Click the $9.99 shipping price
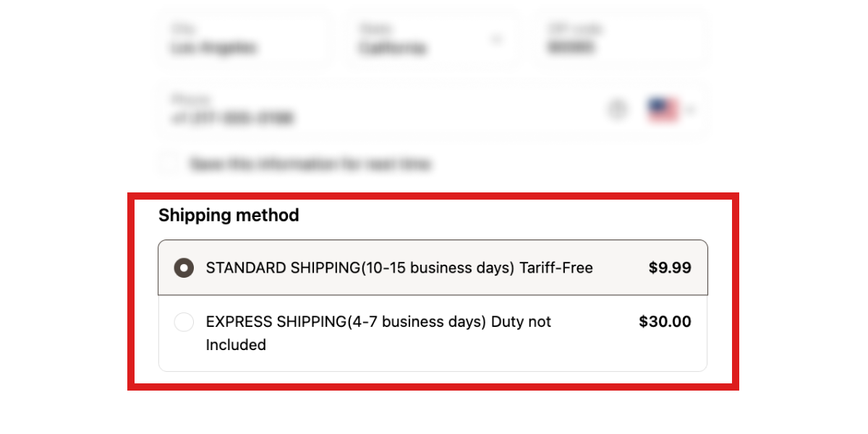 pyautogui.click(x=670, y=268)
